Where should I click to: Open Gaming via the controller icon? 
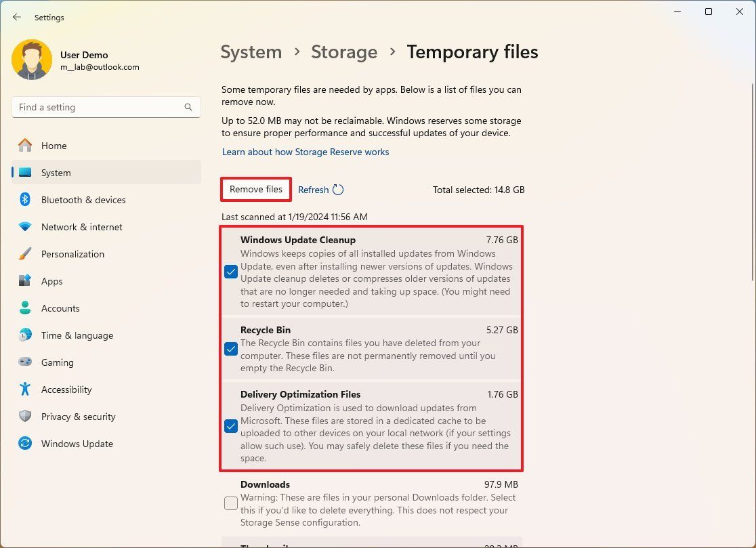[25, 362]
